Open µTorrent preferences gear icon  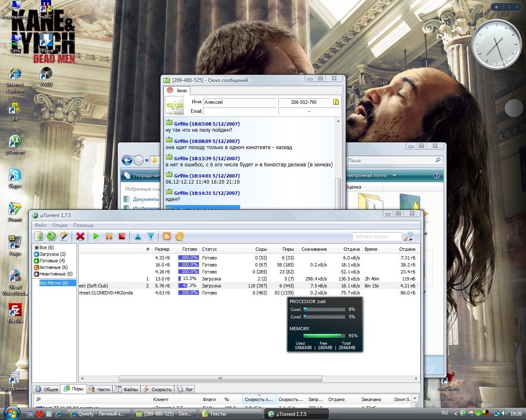(180, 236)
